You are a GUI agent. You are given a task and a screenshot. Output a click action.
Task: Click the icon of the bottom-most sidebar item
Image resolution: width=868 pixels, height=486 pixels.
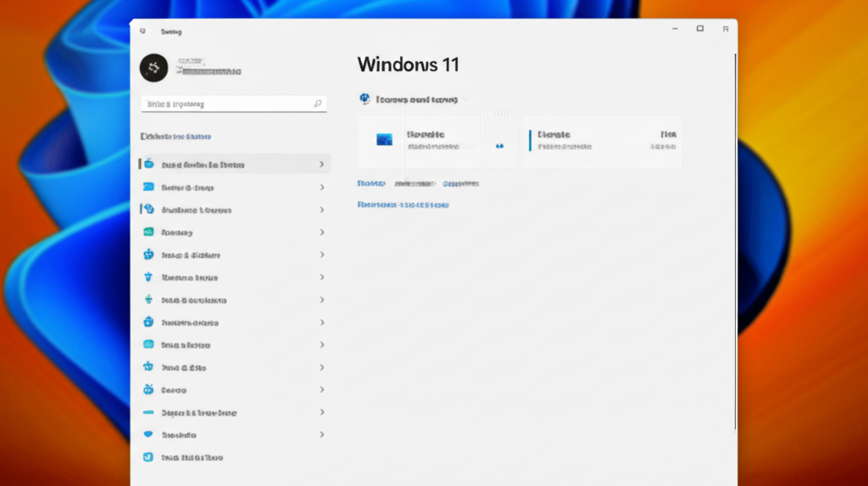tap(148, 457)
